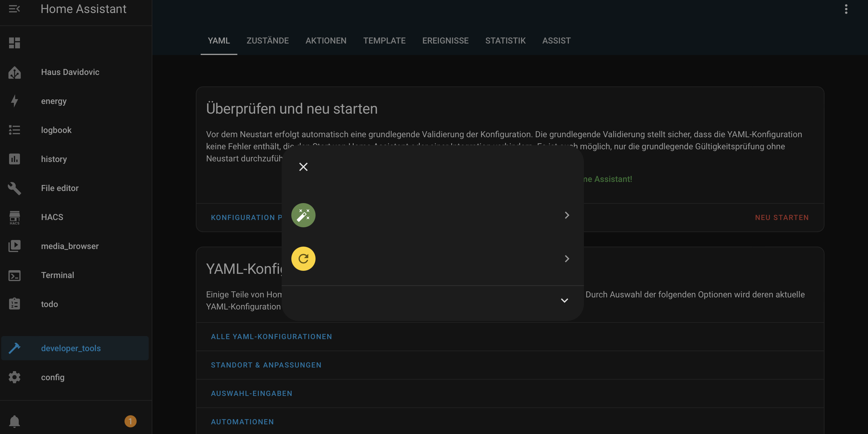Image resolution: width=868 pixels, height=434 pixels.
Task: Close the dialog with the X
Action: click(303, 167)
